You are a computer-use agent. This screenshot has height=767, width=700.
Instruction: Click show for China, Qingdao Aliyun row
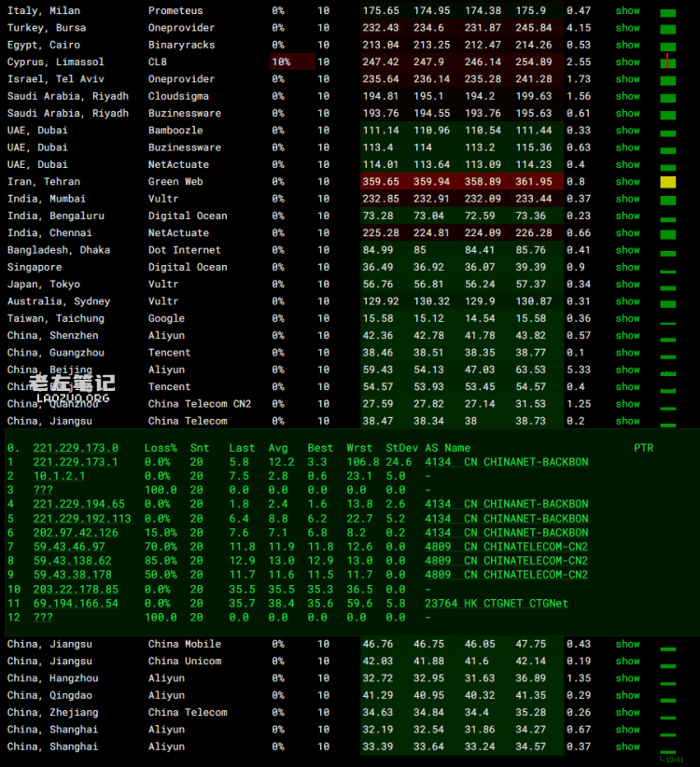point(627,696)
